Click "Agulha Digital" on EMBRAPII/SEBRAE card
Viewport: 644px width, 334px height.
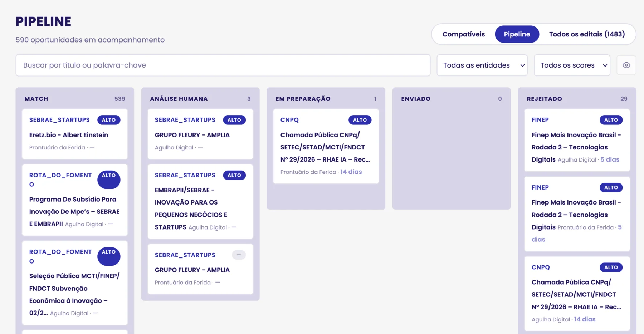pos(208,227)
